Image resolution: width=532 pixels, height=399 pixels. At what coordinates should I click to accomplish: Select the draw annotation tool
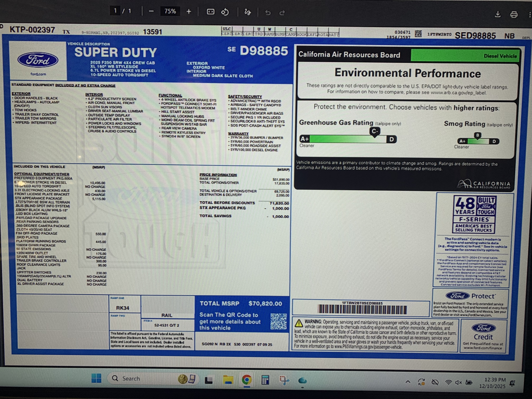[248, 12]
